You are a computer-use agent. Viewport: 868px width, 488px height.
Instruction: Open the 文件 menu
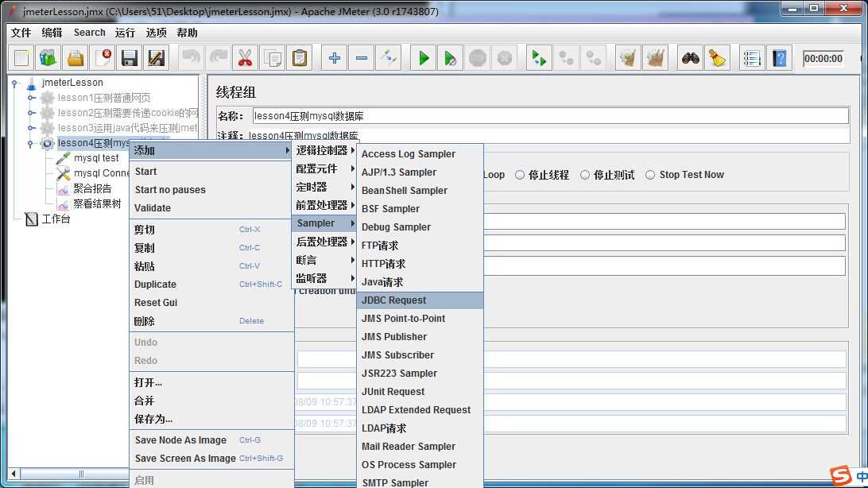coord(21,33)
